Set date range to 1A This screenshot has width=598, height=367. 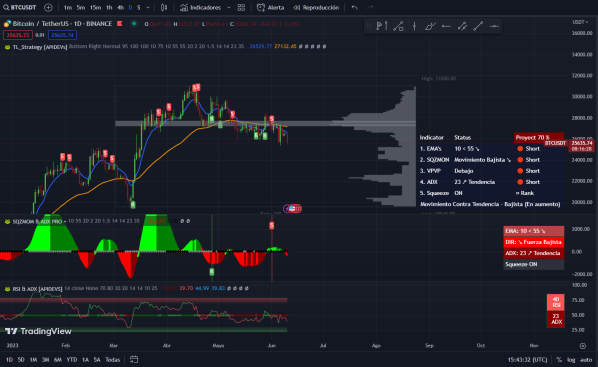85,360
